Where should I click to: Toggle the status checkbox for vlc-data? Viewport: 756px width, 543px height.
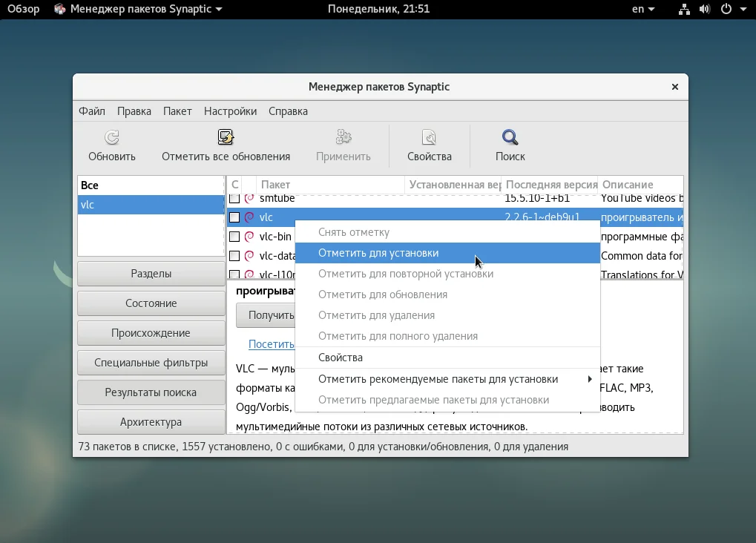pyautogui.click(x=234, y=256)
